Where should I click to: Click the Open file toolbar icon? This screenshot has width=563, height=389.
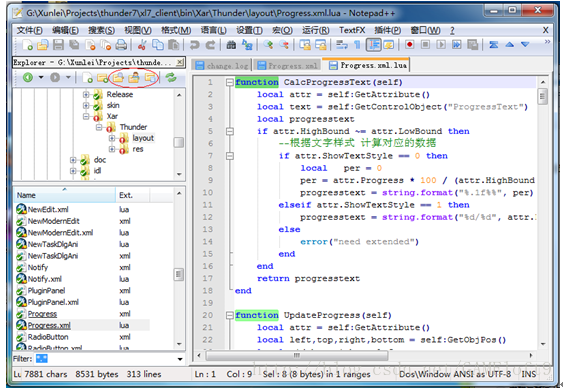point(42,45)
